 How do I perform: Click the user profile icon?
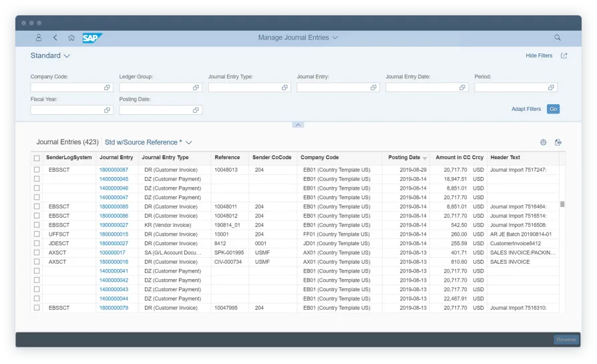point(39,38)
